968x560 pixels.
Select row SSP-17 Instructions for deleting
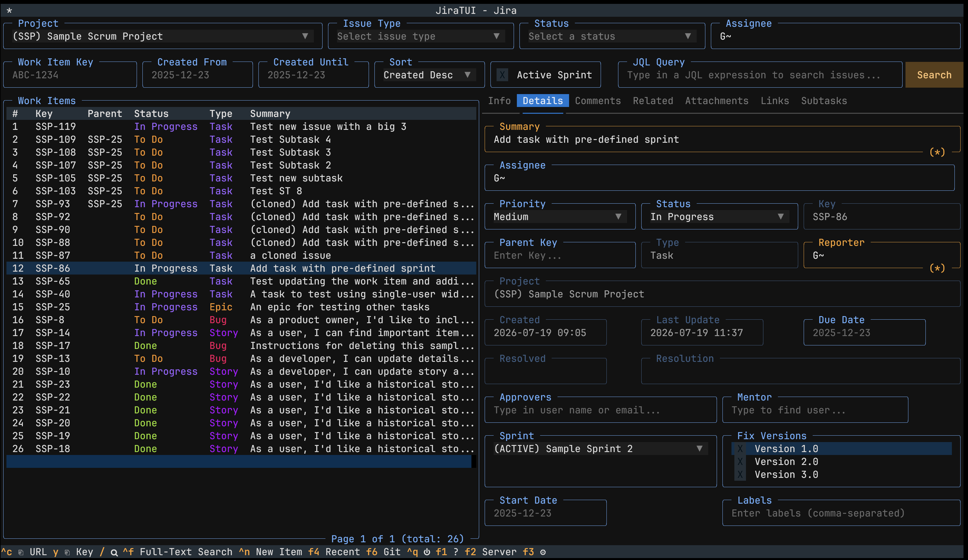241,346
